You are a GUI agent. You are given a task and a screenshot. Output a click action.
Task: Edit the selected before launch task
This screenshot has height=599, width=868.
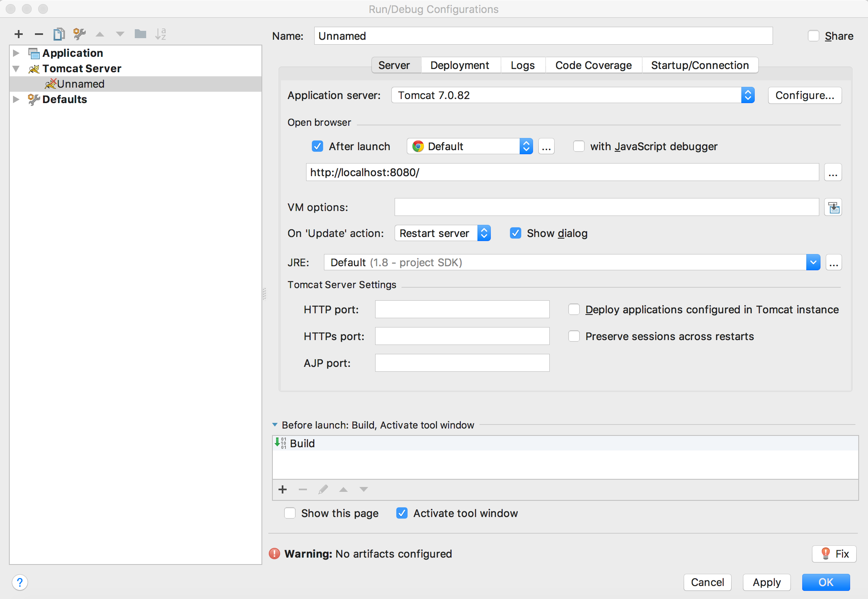point(323,489)
